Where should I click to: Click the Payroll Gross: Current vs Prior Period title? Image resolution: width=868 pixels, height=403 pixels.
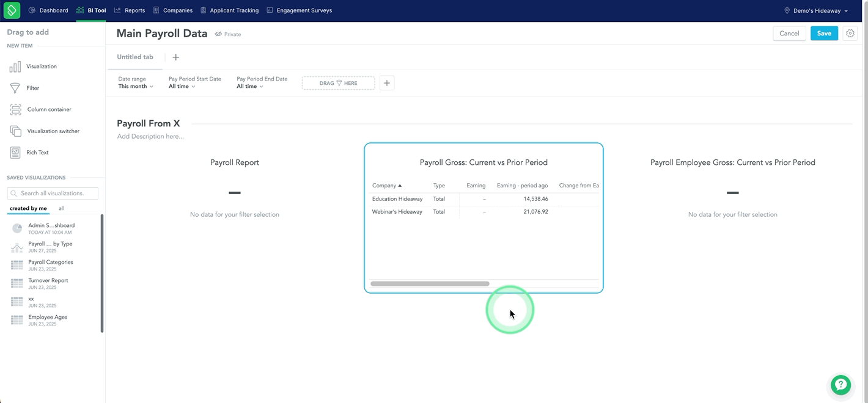coord(484,162)
